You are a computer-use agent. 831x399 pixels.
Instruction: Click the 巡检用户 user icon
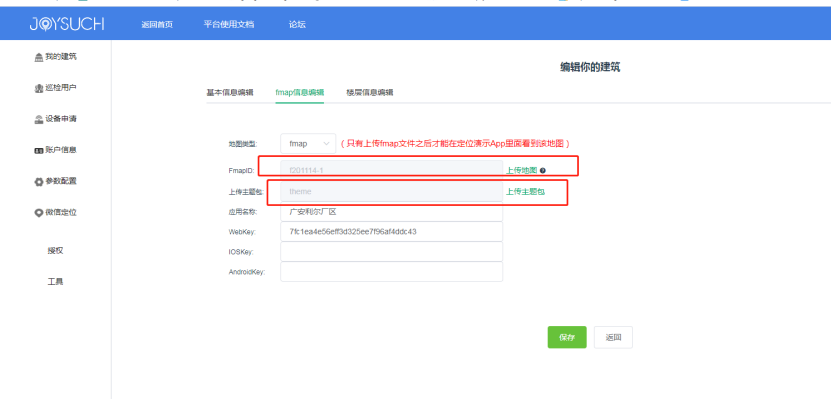point(38,88)
